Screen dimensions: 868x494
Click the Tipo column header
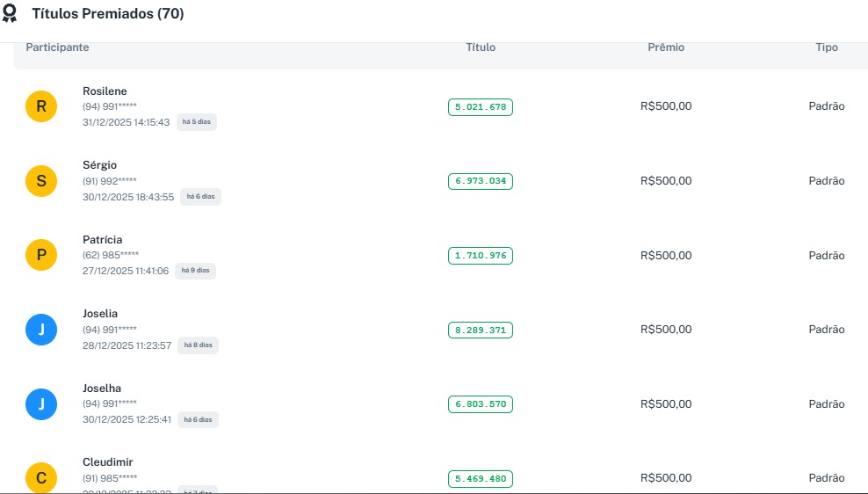(x=827, y=47)
